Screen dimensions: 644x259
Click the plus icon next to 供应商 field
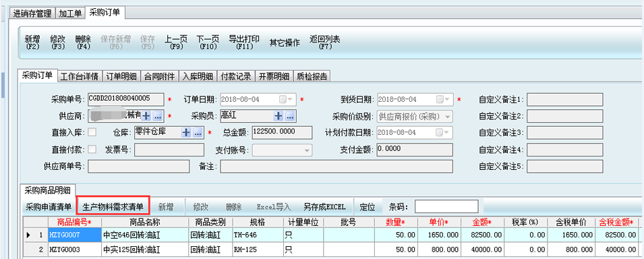pos(146,116)
